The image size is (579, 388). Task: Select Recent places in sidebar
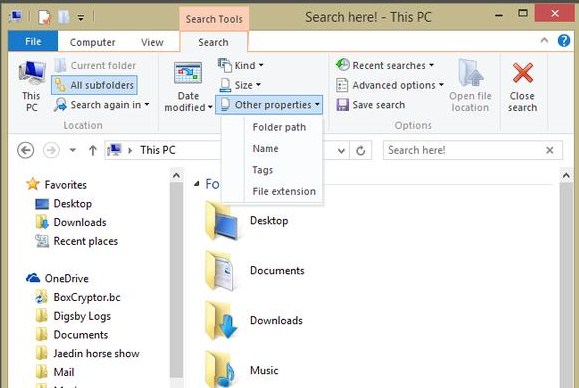click(x=76, y=241)
